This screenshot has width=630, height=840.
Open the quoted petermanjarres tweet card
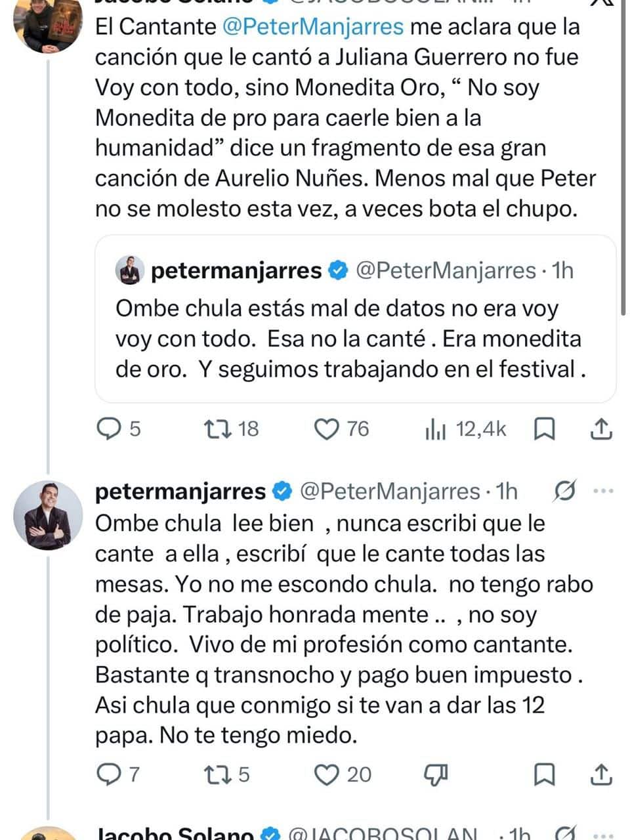tap(356, 319)
